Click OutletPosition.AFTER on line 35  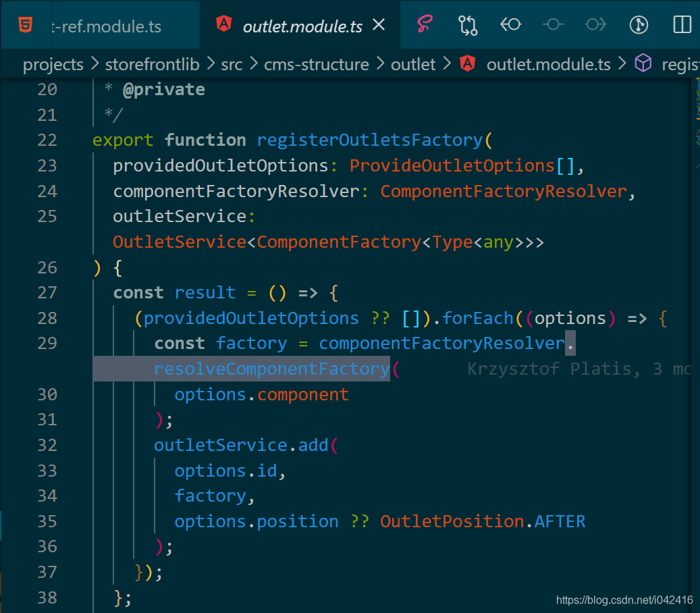pyautogui.click(x=483, y=521)
